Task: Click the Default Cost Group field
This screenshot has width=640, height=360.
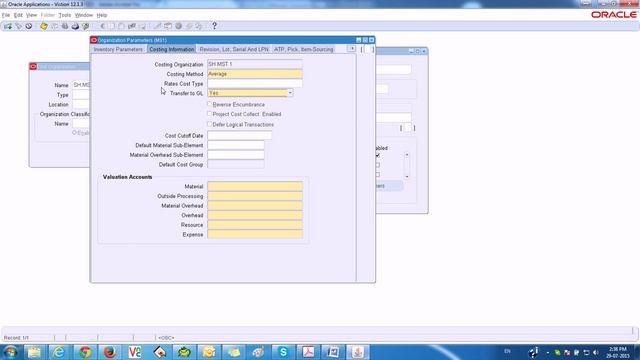Action: point(236,164)
